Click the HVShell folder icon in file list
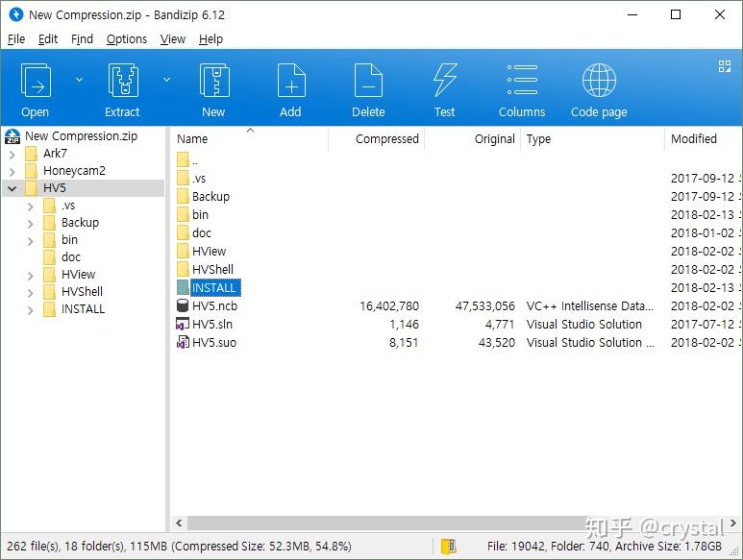The width and height of the screenshot is (743, 560). pos(183,269)
